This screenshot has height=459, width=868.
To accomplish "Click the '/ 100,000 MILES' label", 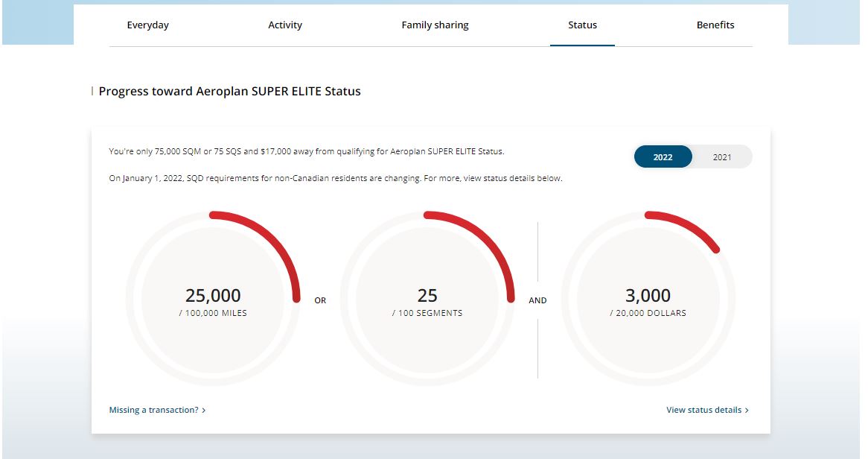I will tap(213, 313).
